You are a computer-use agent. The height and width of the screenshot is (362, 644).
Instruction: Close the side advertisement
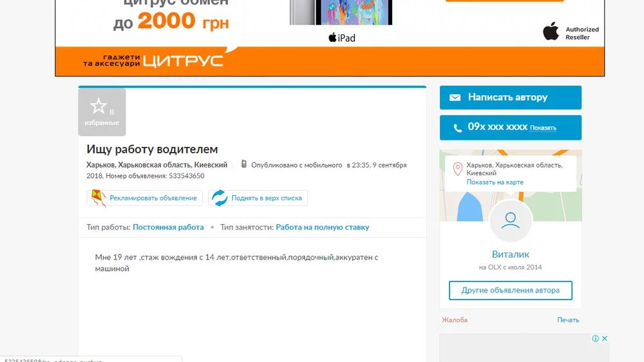(x=605, y=339)
